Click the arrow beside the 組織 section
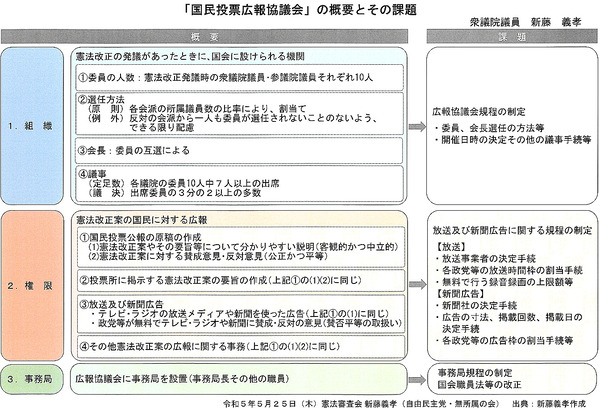Screen dimensions: 600x408 (417, 127)
